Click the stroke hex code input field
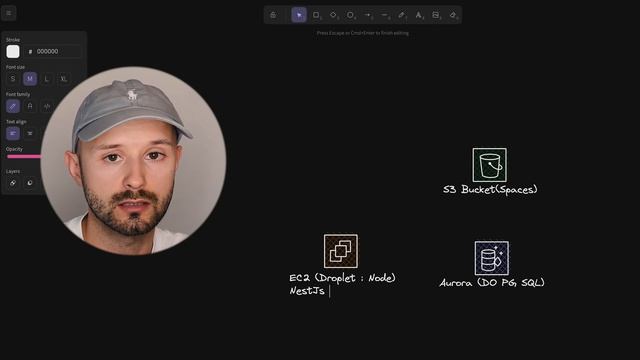Screen dimensions: 640x360 click(x=52, y=51)
